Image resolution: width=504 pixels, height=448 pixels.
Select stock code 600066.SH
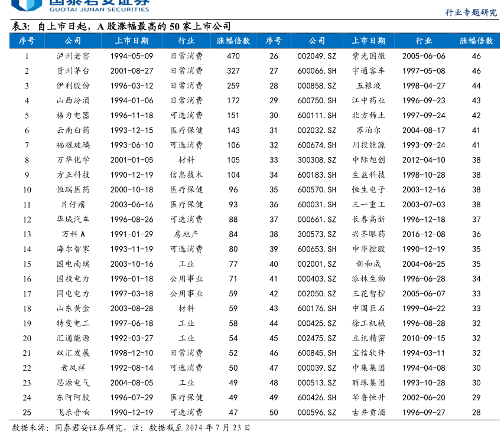click(317, 71)
